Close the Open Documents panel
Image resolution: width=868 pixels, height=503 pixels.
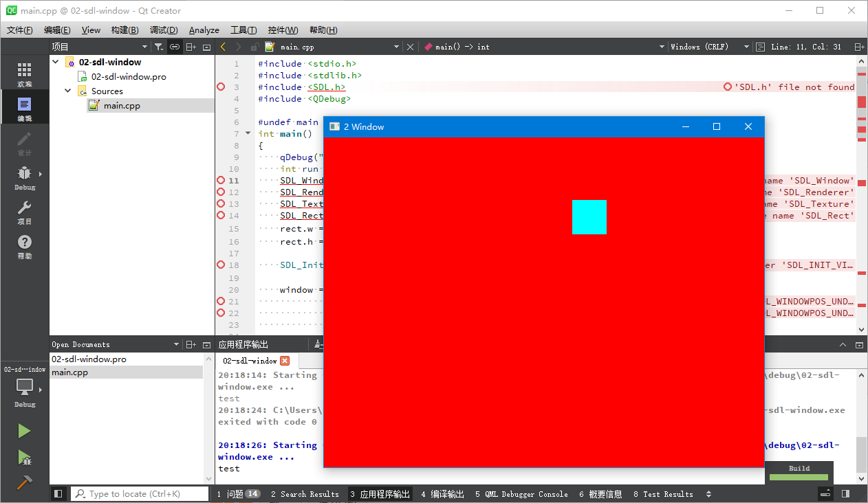[206, 344]
